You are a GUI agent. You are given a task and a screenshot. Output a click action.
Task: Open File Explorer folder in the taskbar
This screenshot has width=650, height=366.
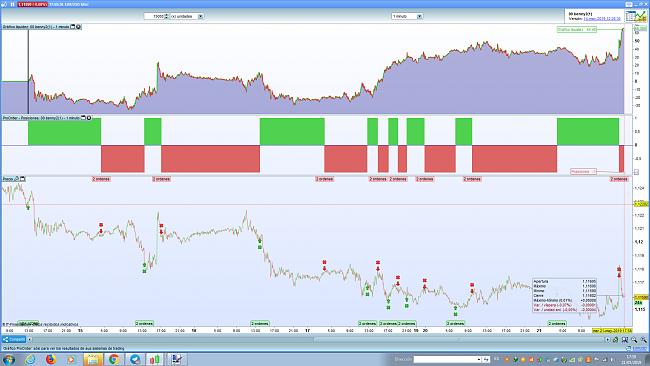pos(92,359)
